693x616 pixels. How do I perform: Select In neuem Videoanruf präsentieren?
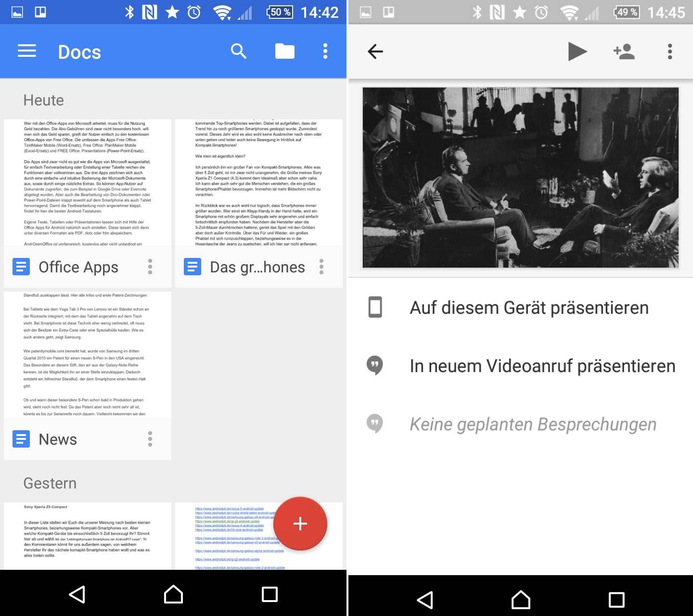click(542, 365)
